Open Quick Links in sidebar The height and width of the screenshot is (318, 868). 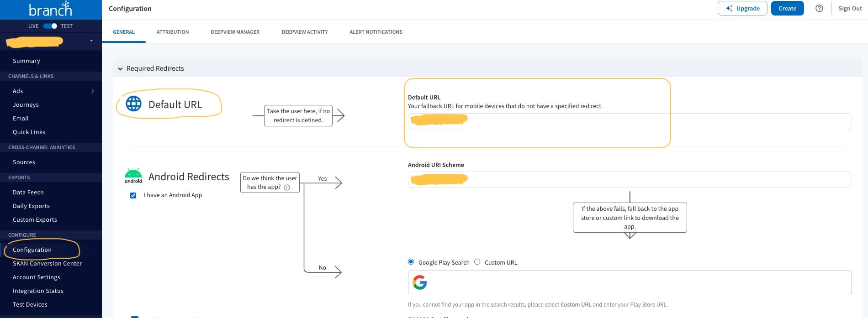coord(29,132)
